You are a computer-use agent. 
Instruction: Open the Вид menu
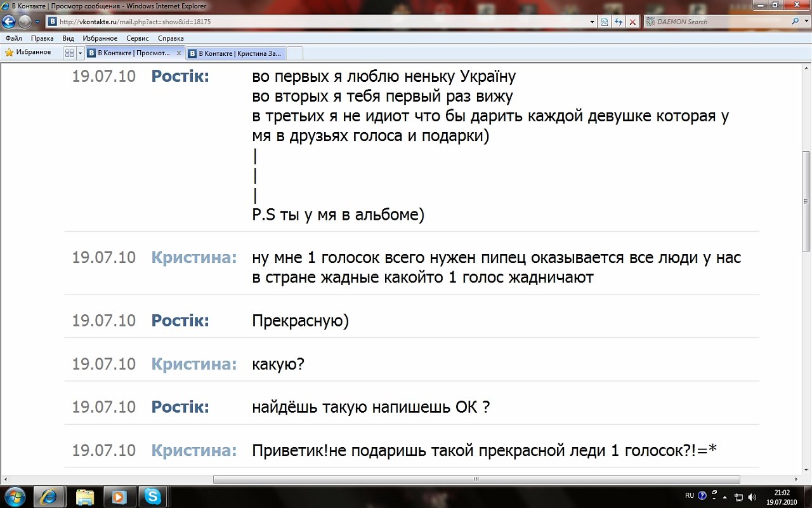coord(69,38)
